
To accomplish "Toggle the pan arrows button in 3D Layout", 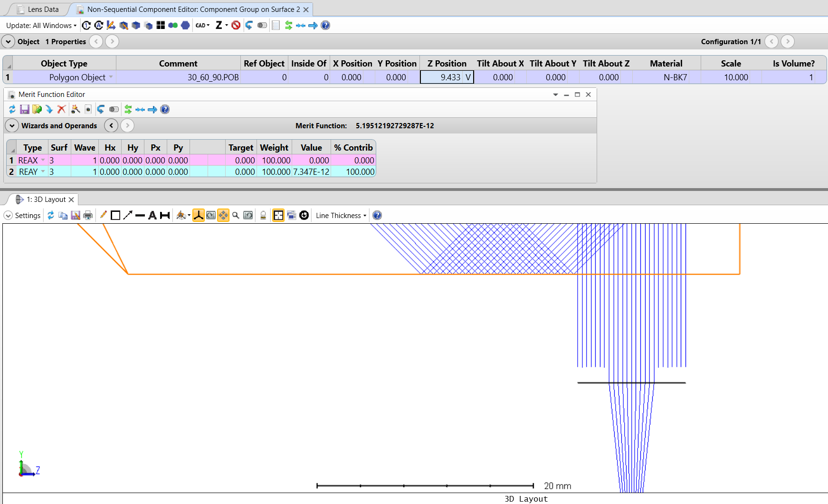I will (x=223, y=216).
